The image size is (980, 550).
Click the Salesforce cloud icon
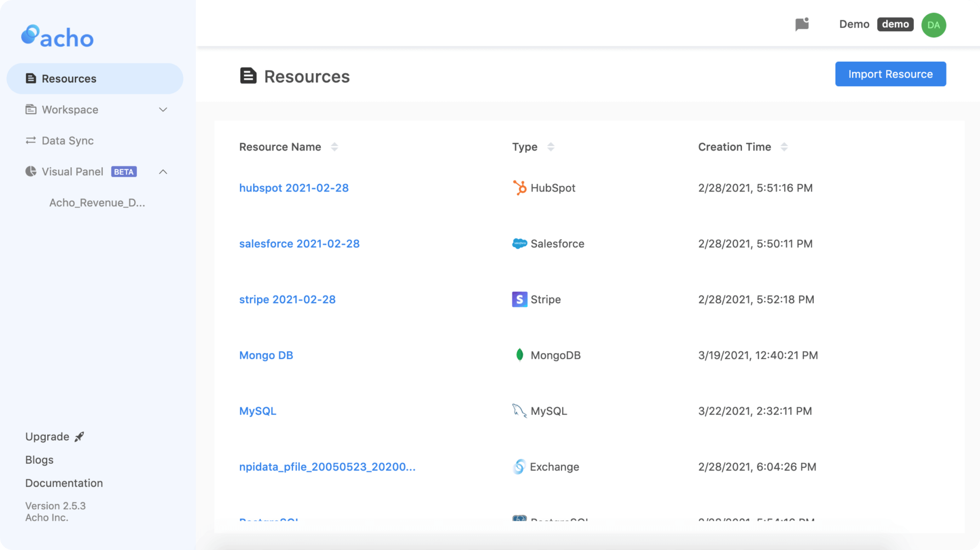[519, 244]
